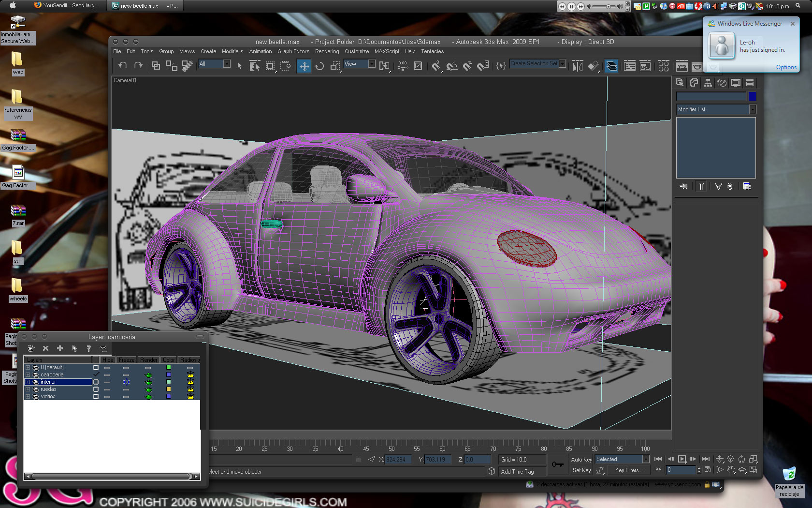This screenshot has height=508, width=812.
Task: Select the Rotate tool in the toolbar
Action: click(x=319, y=66)
